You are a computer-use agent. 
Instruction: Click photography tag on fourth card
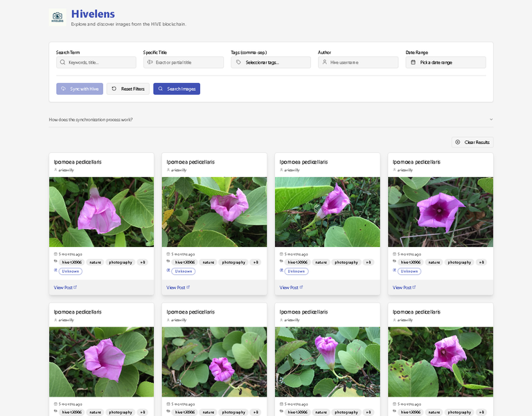(x=459, y=262)
